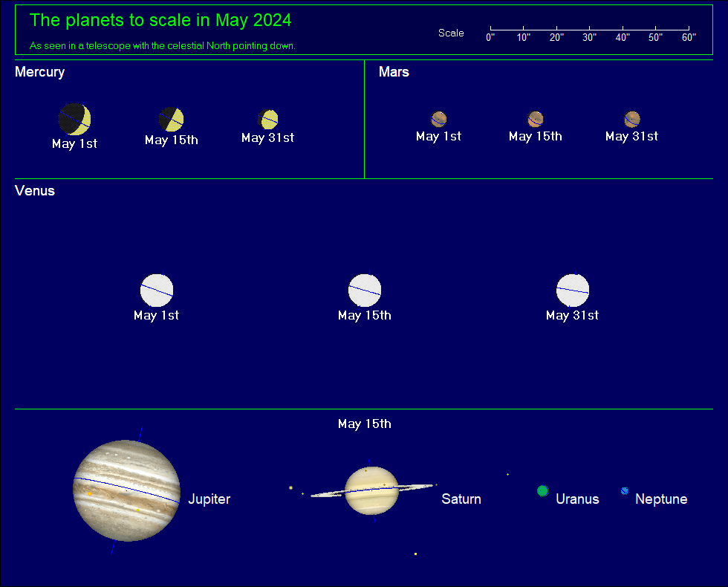Click the 20" mark on the scale
The image size is (728, 587).
(556, 37)
